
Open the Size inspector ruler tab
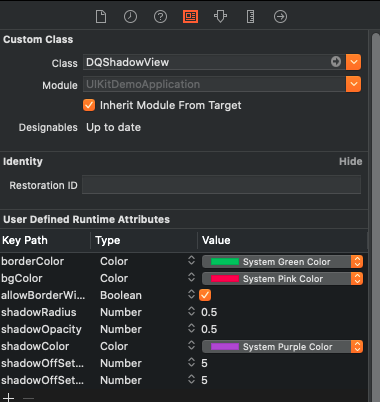pos(250,16)
